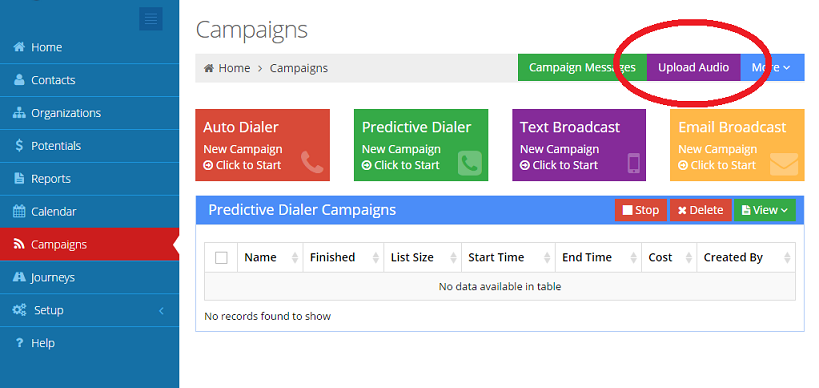The height and width of the screenshot is (388, 819).
Task: Go to Contacts in the sidebar
Action: coord(89,80)
